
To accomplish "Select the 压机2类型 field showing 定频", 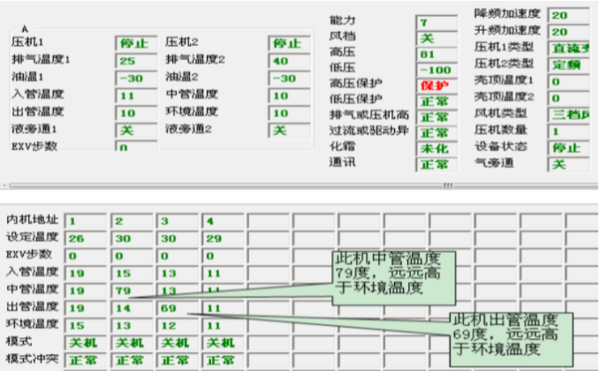I will 569,65.
